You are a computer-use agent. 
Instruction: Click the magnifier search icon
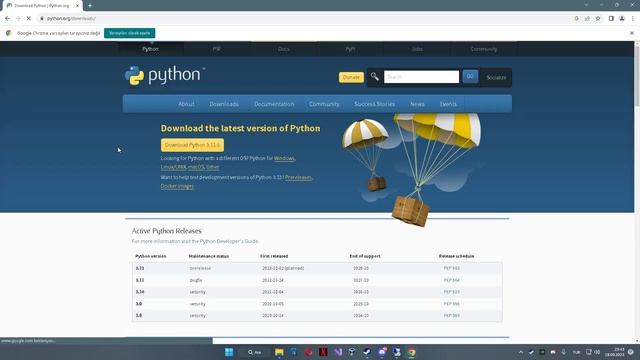tap(375, 77)
